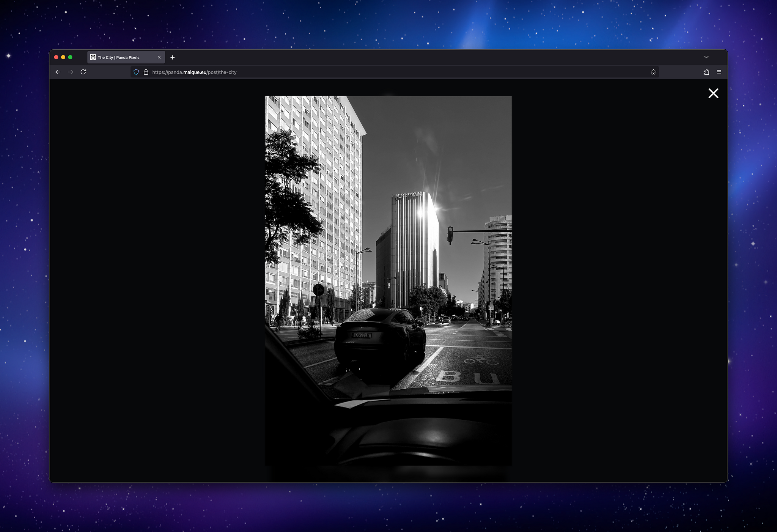
Task: Open a new tab with plus
Action: click(x=173, y=57)
